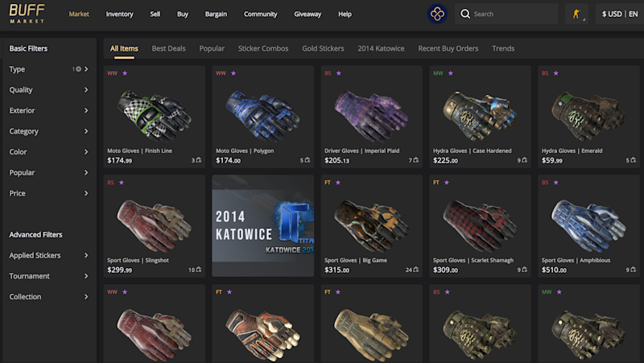
Task: Click listings count icon on Polygon card
Action: coord(308,160)
